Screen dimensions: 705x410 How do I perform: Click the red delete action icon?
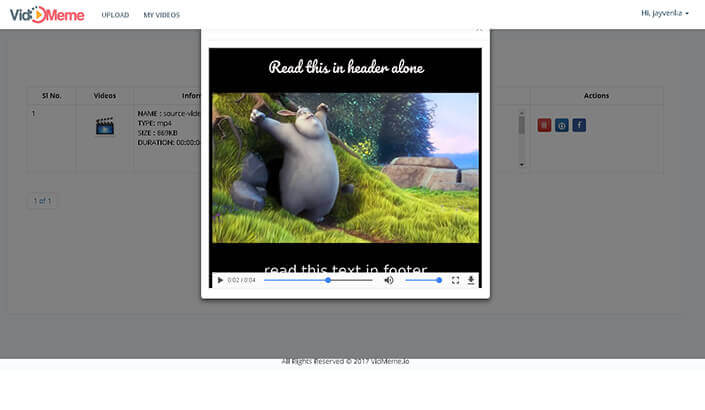[x=544, y=125]
